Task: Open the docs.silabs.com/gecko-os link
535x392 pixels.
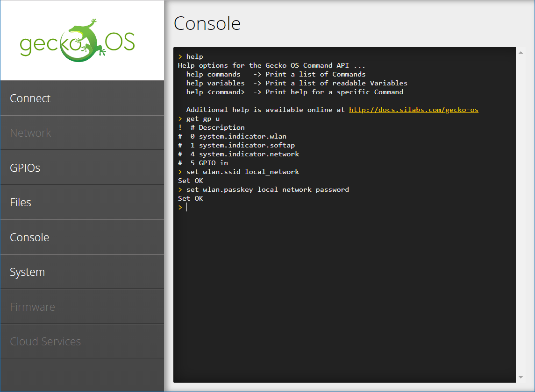Action: click(414, 110)
